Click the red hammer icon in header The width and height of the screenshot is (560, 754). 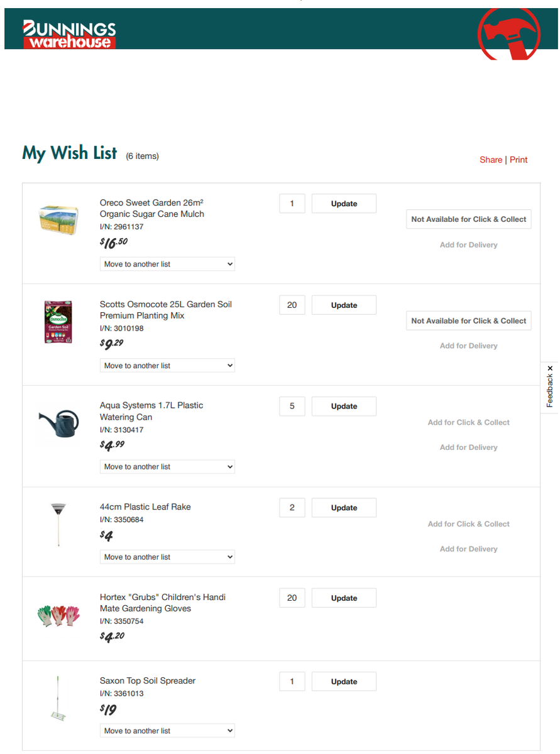[508, 35]
